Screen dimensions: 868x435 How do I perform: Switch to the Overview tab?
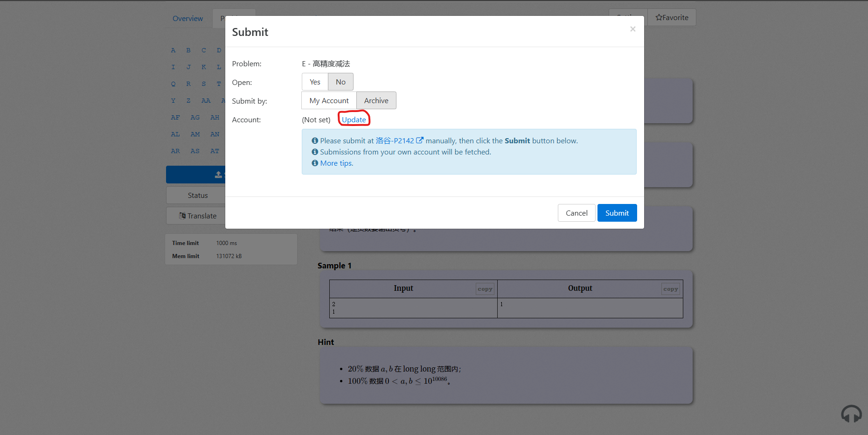(x=187, y=19)
